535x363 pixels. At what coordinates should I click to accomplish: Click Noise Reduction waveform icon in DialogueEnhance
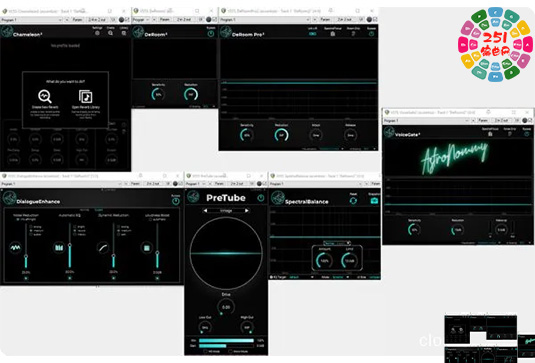point(15,248)
